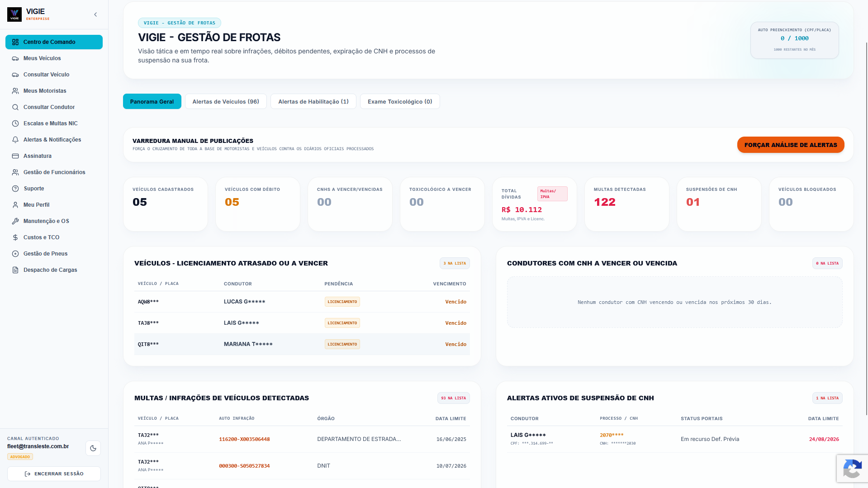Toggle dark mode with the moon button
Image resolution: width=868 pixels, height=488 pixels.
(x=93, y=448)
